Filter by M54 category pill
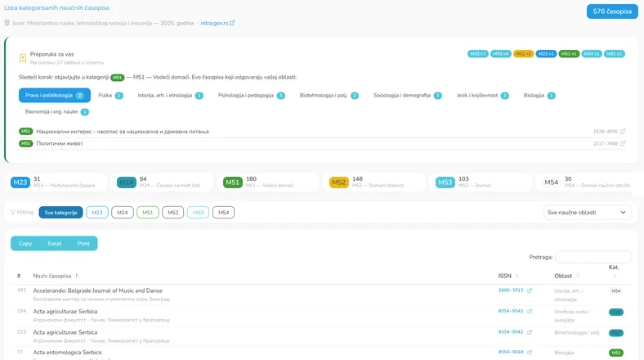The width and height of the screenshot is (644, 360). click(223, 213)
